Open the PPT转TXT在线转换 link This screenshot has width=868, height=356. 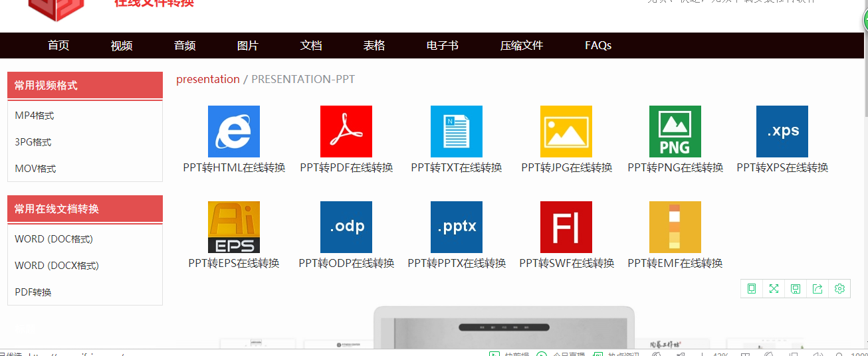tap(457, 167)
